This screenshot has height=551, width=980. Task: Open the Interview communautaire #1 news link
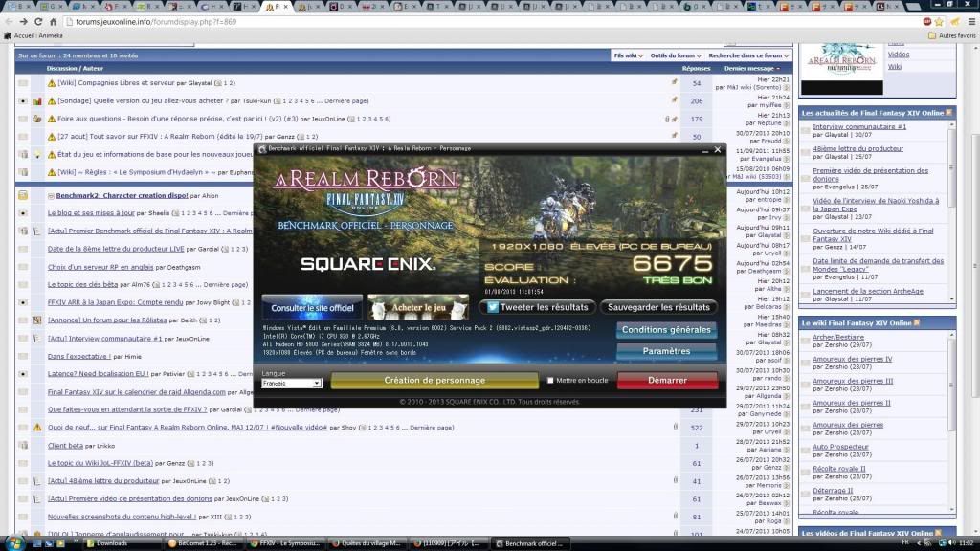coord(859,127)
